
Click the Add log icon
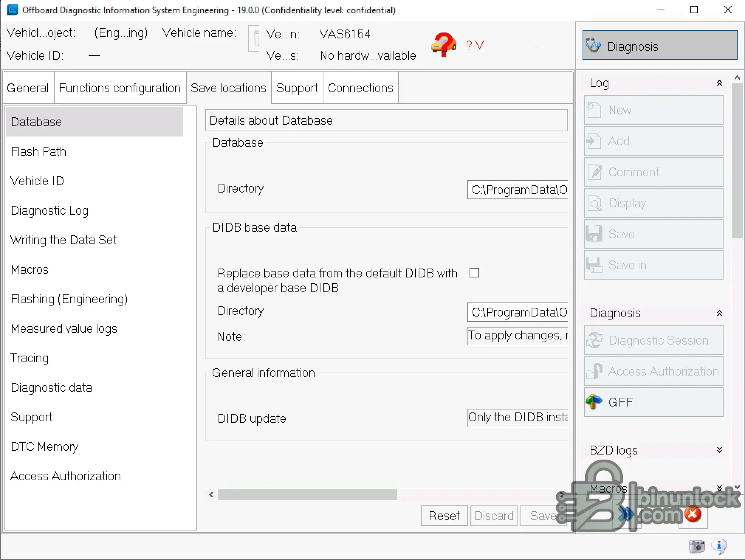pos(594,141)
